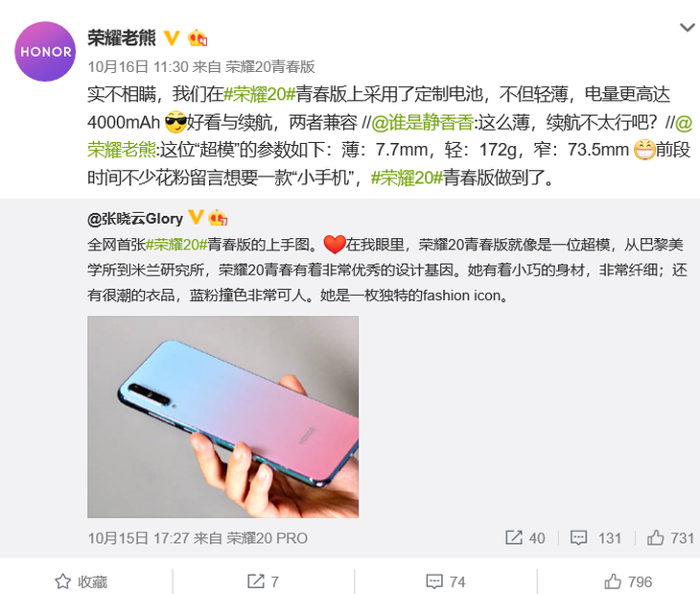This screenshot has width=700, height=594.
Task: Click the gold V verification badge beside 荣耀老熊
Action: pyautogui.click(x=172, y=38)
